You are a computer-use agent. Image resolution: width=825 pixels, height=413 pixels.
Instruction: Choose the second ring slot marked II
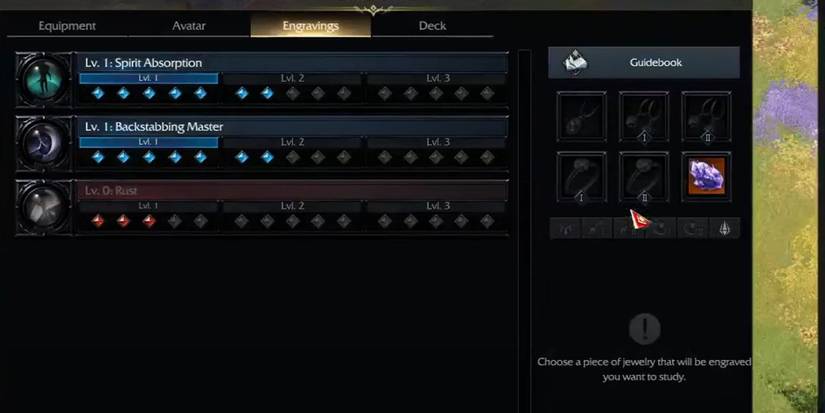644,177
